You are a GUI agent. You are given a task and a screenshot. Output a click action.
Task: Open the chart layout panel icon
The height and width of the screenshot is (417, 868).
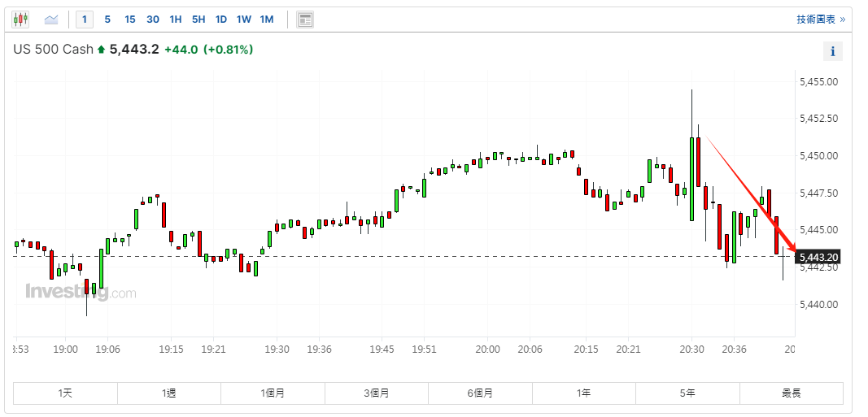coord(305,20)
